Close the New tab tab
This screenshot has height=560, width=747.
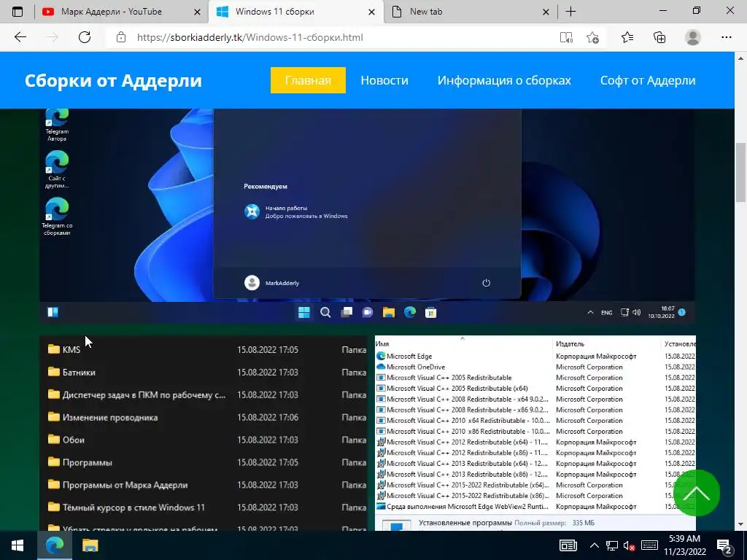tap(546, 12)
